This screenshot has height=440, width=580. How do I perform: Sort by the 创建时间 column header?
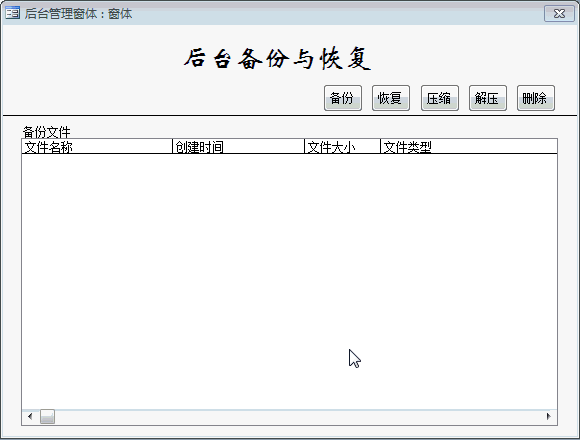click(239, 147)
